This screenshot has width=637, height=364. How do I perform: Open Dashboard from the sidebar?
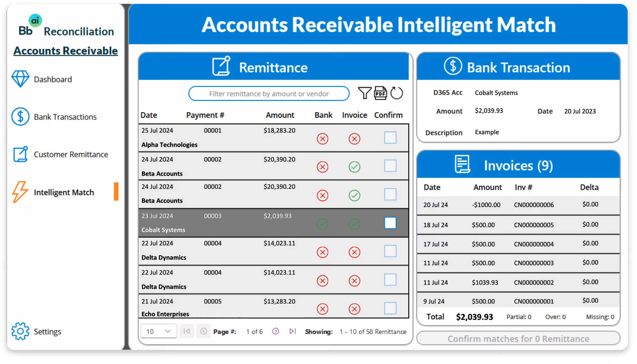click(x=53, y=79)
